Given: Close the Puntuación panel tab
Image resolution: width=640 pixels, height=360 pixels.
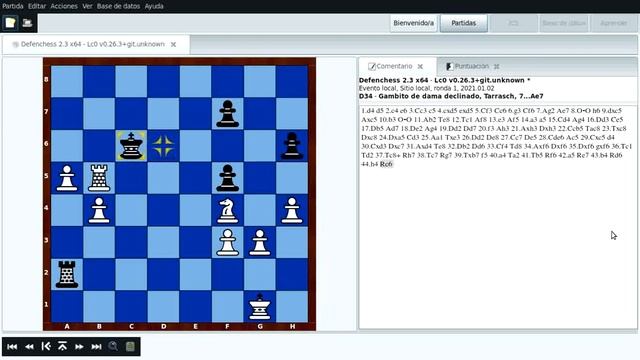Looking at the screenshot, I should 496,67.
